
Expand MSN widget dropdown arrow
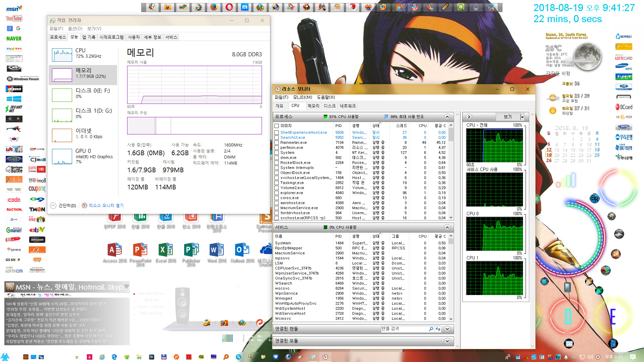click(126, 287)
